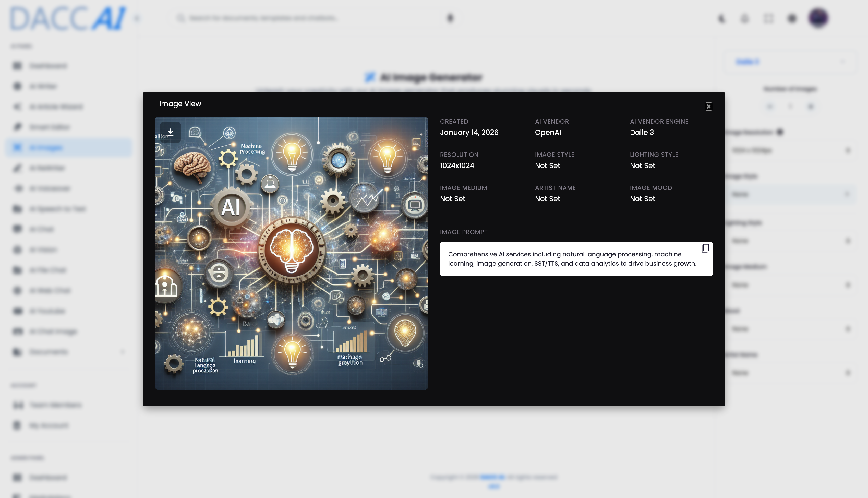Open the Team Members page
This screenshot has width=868, height=498.
point(55,405)
